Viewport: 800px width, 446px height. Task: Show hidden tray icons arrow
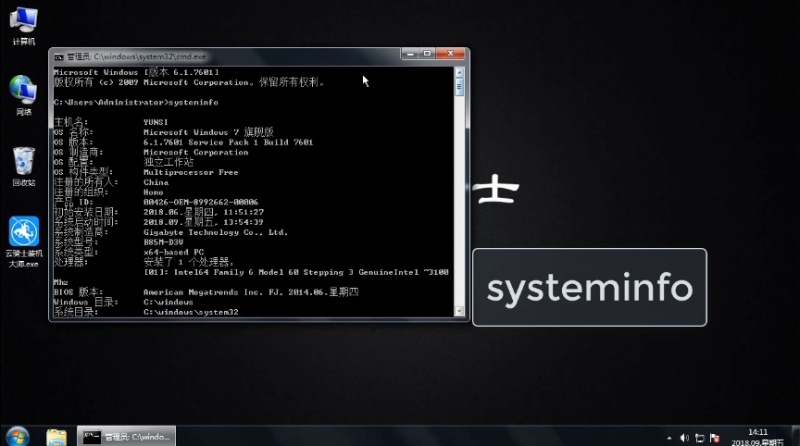pos(669,438)
